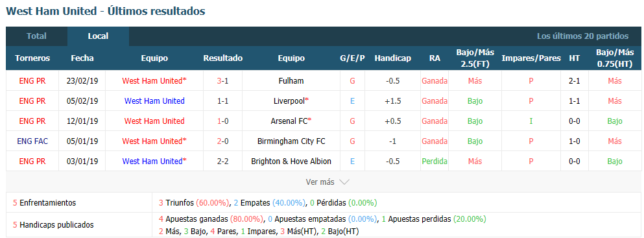Screen dimensions: 644x238
Task: Click the Impares/Pares column header
Action: pyautogui.click(x=531, y=58)
